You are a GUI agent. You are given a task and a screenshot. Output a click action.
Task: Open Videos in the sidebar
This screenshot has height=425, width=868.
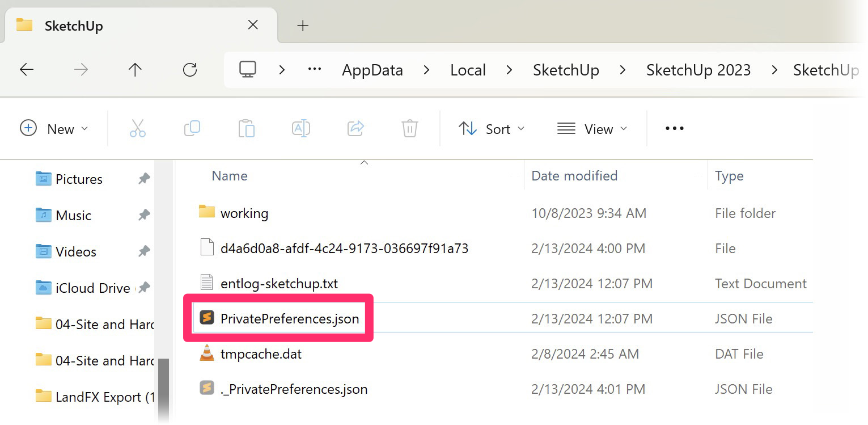click(75, 251)
